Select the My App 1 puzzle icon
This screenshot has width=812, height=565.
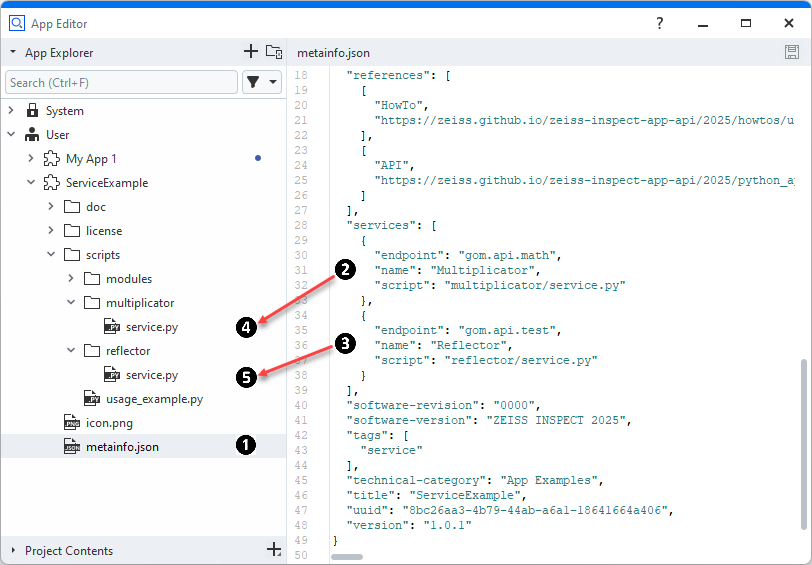[x=51, y=159]
